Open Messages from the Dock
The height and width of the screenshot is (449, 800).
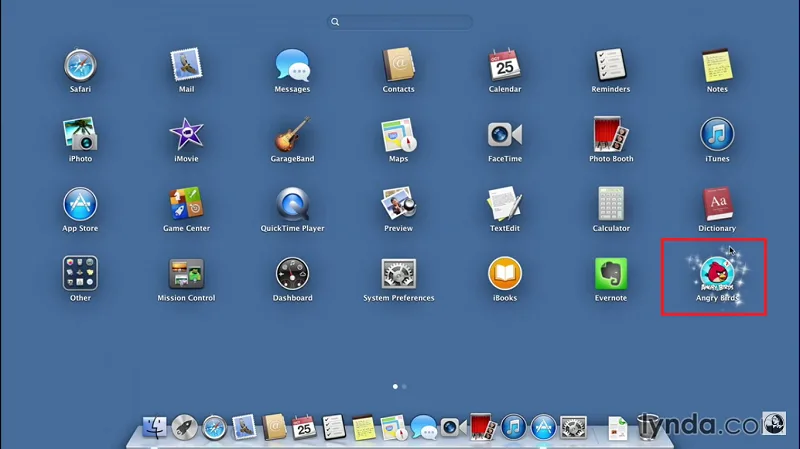point(423,428)
